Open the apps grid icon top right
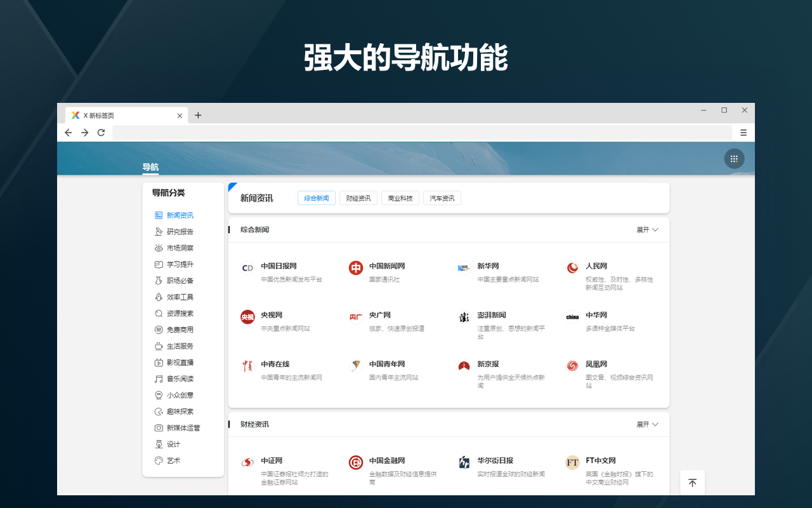The image size is (812, 508). 734,158
